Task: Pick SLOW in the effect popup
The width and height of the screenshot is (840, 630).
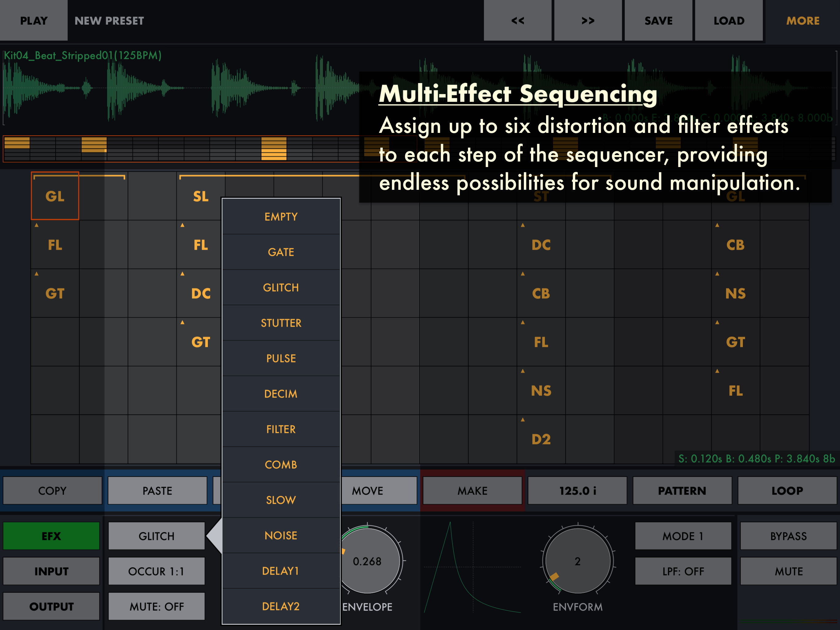Action: [x=281, y=500]
